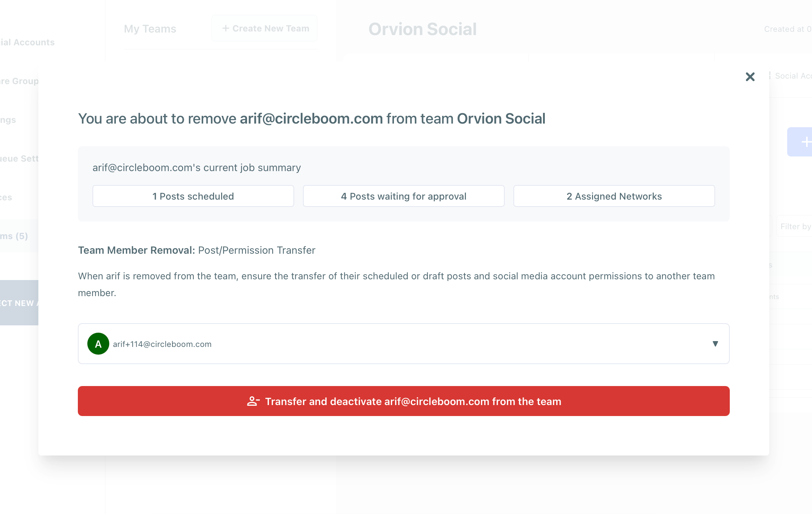
Task: Open Social Accounts sidebar item
Action: [x=27, y=42]
